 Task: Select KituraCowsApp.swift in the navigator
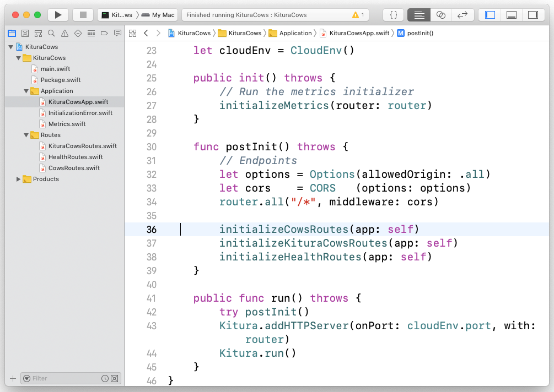click(64, 102)
